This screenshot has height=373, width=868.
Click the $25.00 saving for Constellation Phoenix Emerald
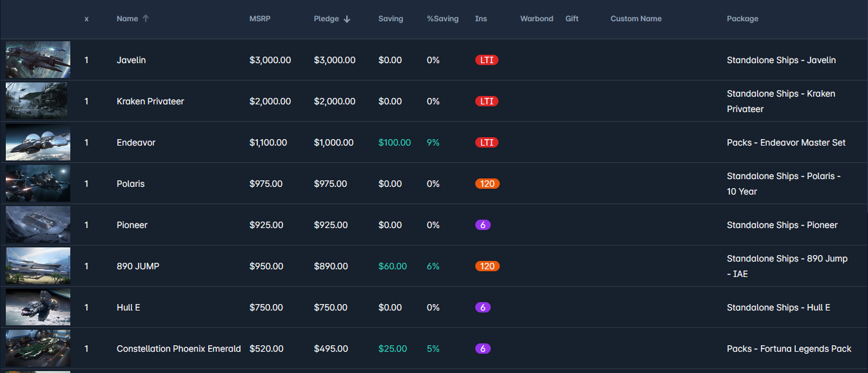click(x=393, y=349)
